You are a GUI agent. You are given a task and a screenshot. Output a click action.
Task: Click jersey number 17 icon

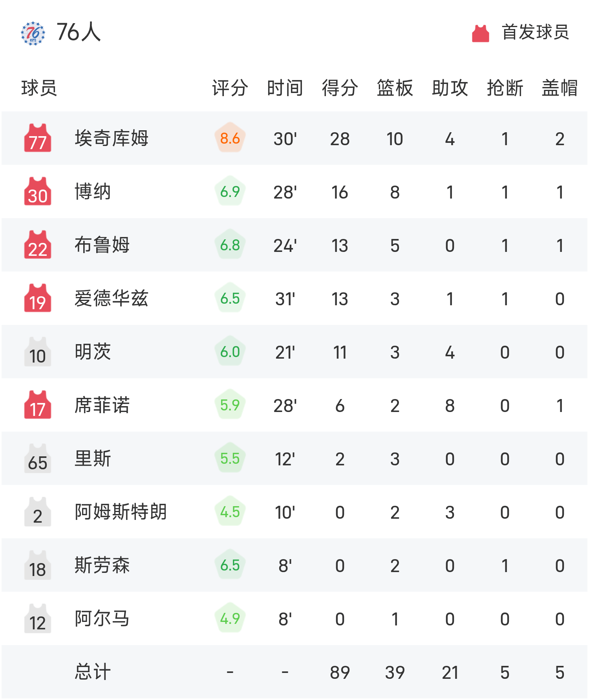tap(38, 405)
